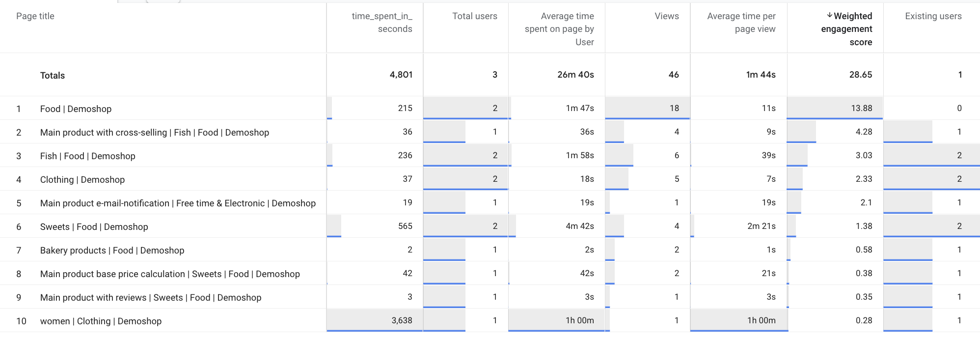Click women | Clothing | Demoshop page title
Image resolution: width=980 pixels, height=339 pixels.
pyautogui.click(x=101, y=321)
